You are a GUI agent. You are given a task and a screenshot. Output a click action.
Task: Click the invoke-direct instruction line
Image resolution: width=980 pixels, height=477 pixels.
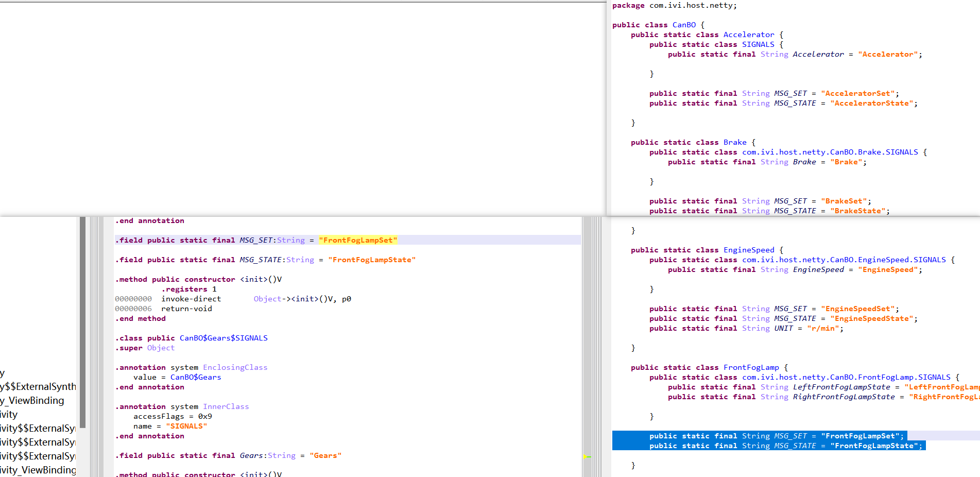233,299
